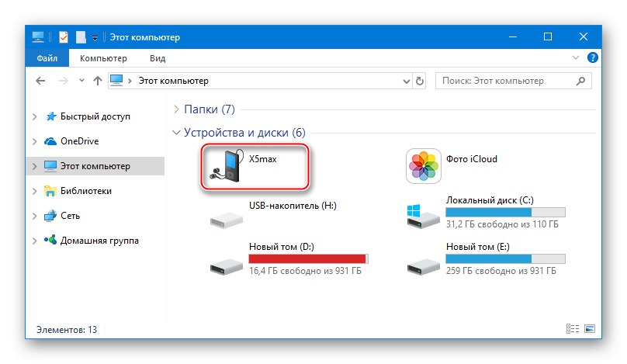627x364 pixels.
Task: Select Библиотеки in navigation pane
Action: pyautogui.click(x=85, y=191)
